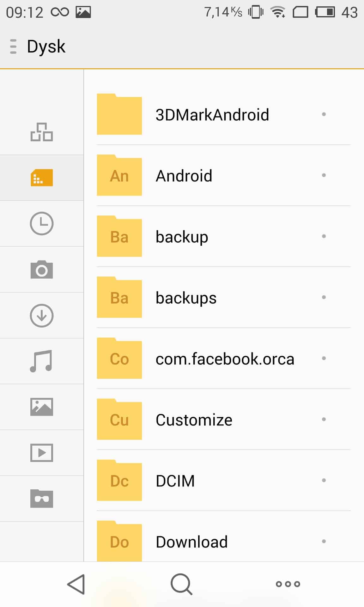Open the music category icon

click(42, 361)
